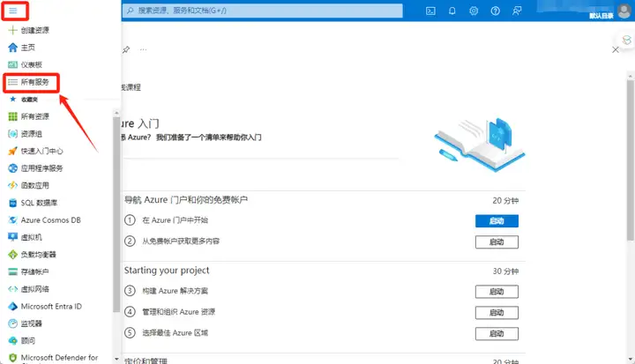Open 函数应用 lightning icon

[13, 185]
